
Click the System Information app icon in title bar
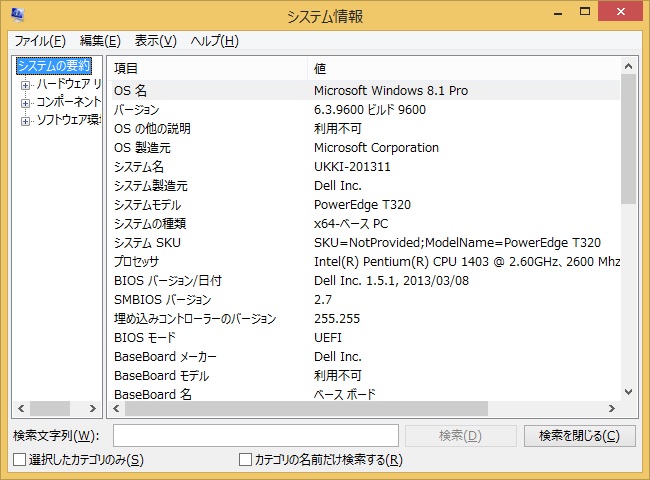(x=17, y=15)
